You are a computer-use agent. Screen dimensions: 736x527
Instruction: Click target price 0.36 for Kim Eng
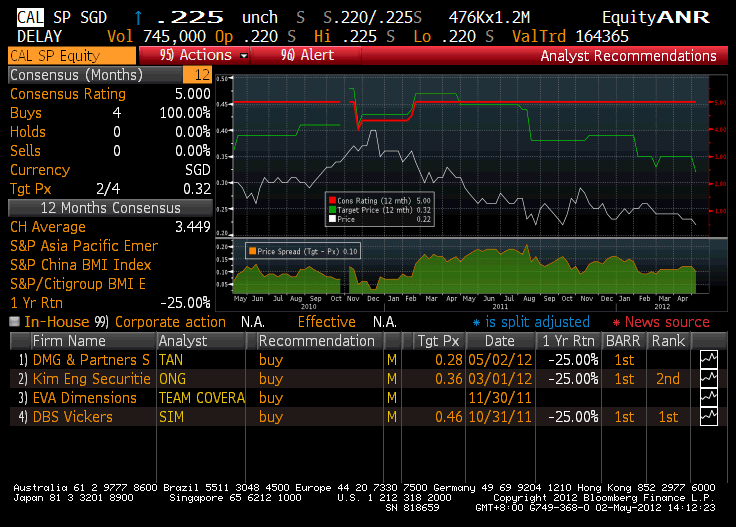click(x=449, y=379)
